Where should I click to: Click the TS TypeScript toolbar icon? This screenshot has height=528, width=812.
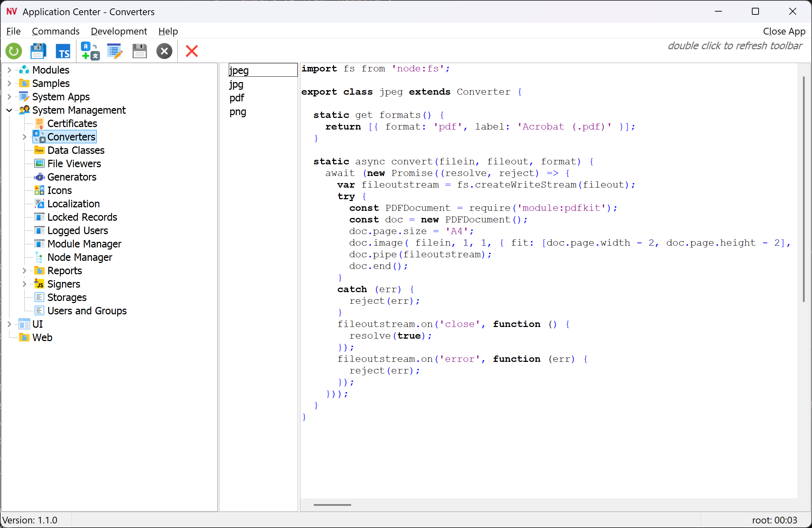tap(63, 51)
